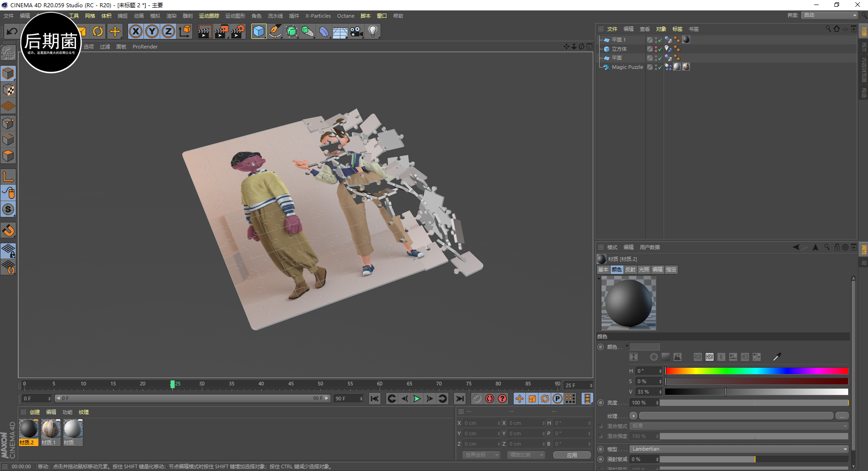Add a cube primitive from the toolbar

tap(258, 31)
